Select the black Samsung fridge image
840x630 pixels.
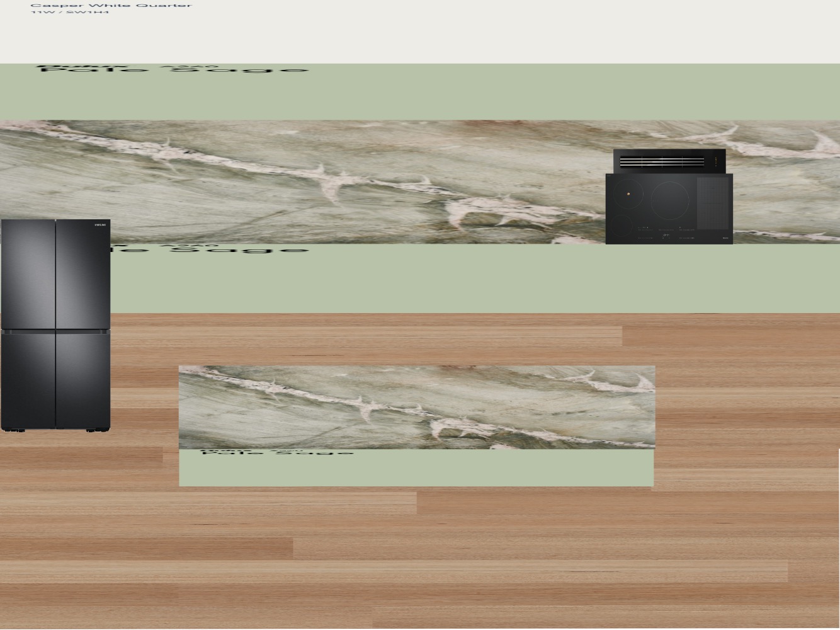(55, 325)
